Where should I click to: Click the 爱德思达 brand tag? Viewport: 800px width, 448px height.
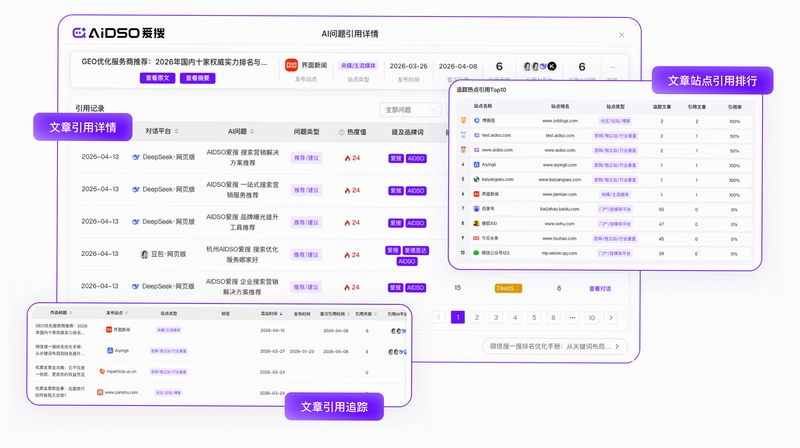(416, 251)
